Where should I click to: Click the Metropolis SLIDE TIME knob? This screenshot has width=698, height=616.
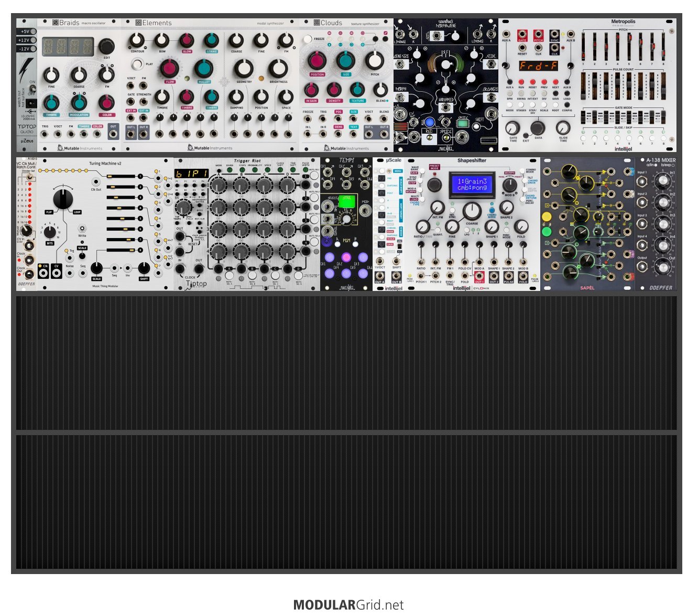(x=563, y=127)
